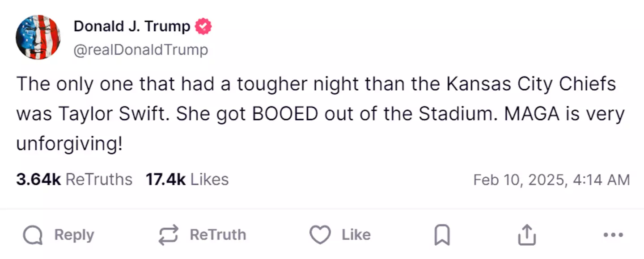
Task: Click the Reply speech bubble icon
Action: tap(33, 234)
